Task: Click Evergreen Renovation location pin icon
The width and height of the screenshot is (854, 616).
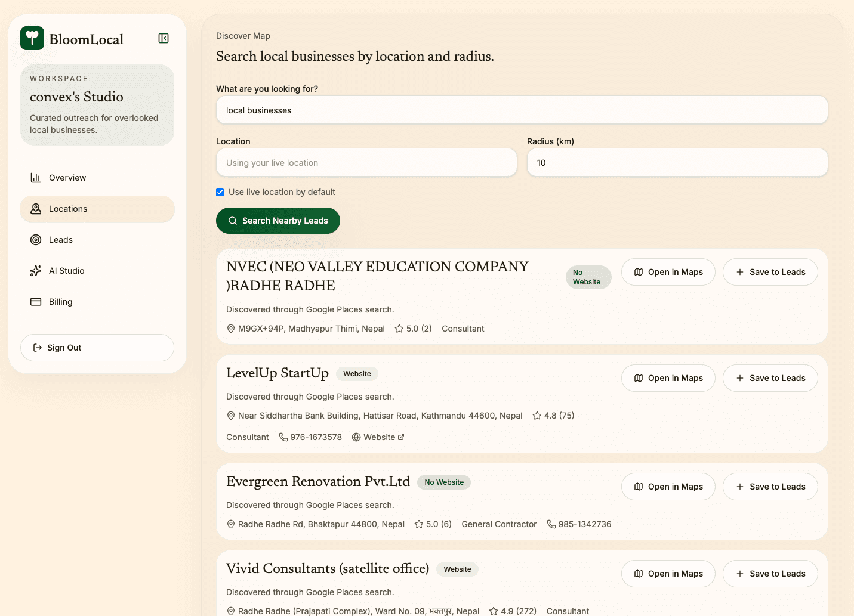Action: (x=231, y=524)
